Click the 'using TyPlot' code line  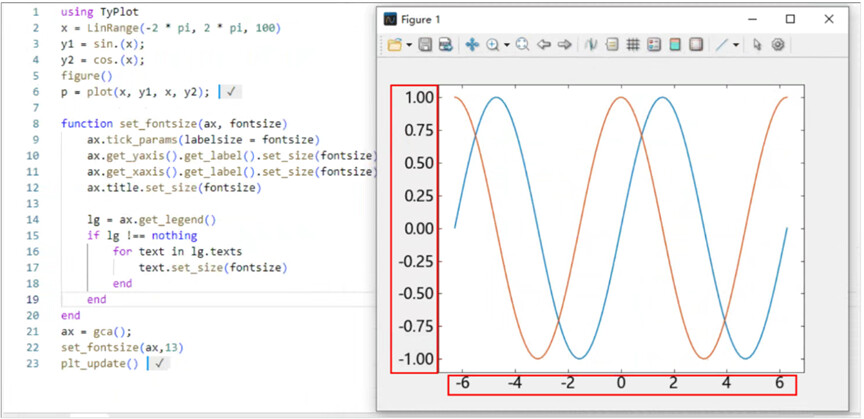(x=100, y=12)
